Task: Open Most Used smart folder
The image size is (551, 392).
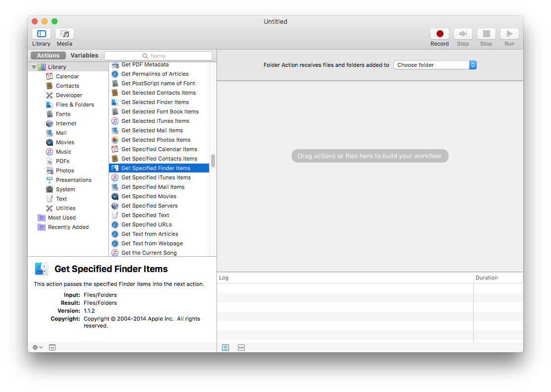Action: pos(62,218)
